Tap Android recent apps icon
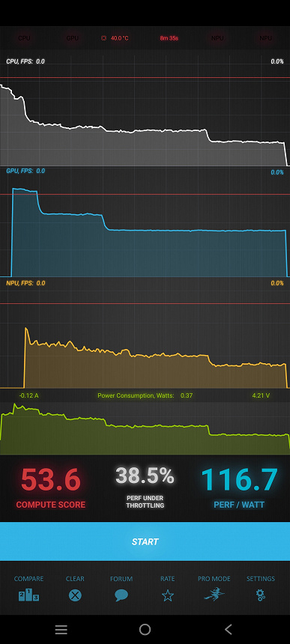 point(61,629)
